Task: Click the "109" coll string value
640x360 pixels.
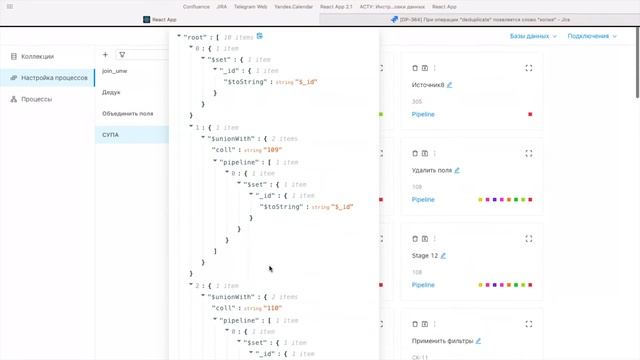Action: pos(273,150)
